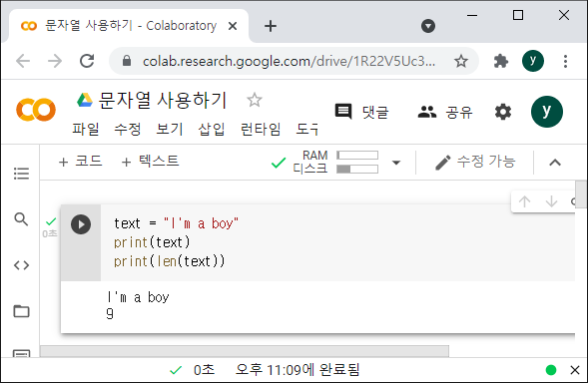Close the bottom status bar with X
Image resolution: width=588 pixels, height=383 pixels.
pos(575,370)
